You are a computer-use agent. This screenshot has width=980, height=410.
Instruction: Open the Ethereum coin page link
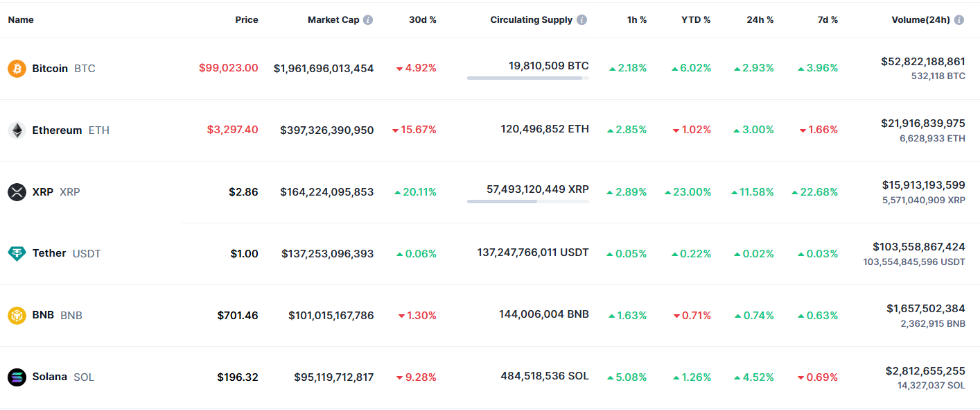[x=57, y=130]
